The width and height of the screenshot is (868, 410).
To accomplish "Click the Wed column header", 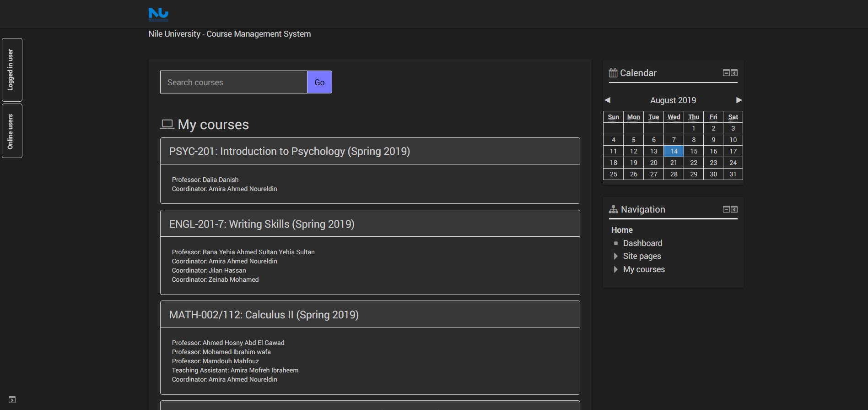I will point(674,117).
